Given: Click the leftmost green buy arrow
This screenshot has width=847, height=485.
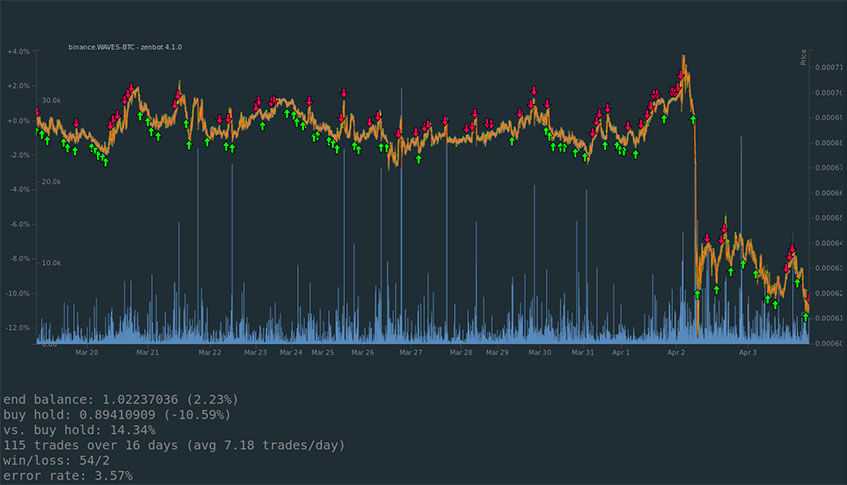Looking at the screenshot, I should pos(39,131).
